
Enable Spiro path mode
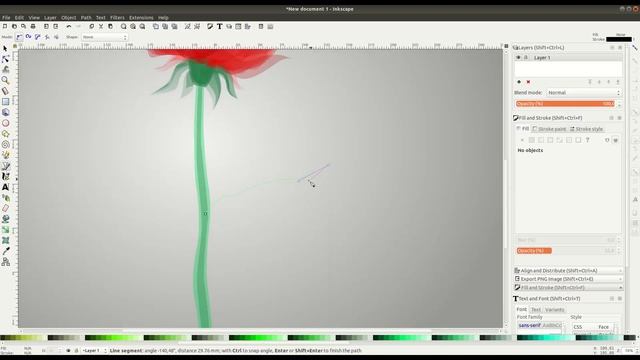click(28, 37)
